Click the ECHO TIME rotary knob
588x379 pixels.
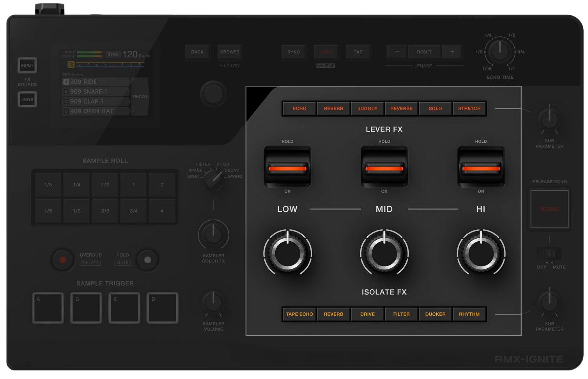(499, 51)
